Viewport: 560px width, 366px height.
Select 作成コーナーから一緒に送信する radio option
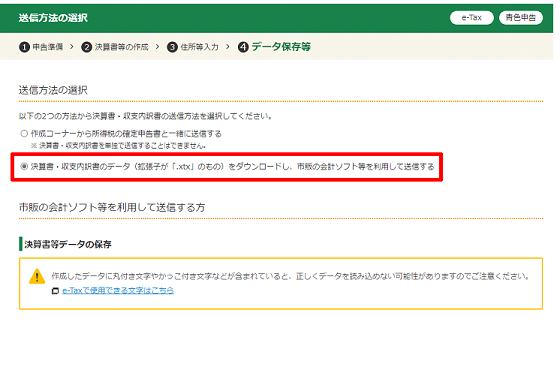[x=24, y=134]
